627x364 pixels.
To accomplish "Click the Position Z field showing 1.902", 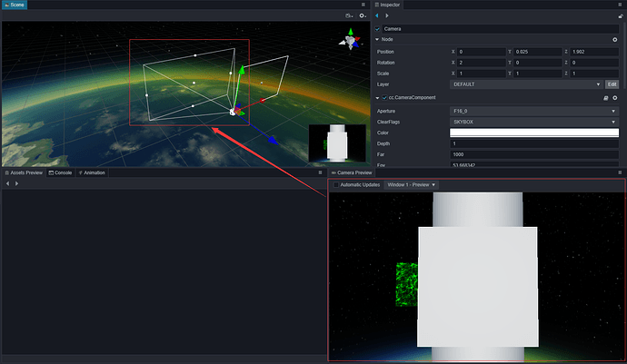I will point(594,52).
